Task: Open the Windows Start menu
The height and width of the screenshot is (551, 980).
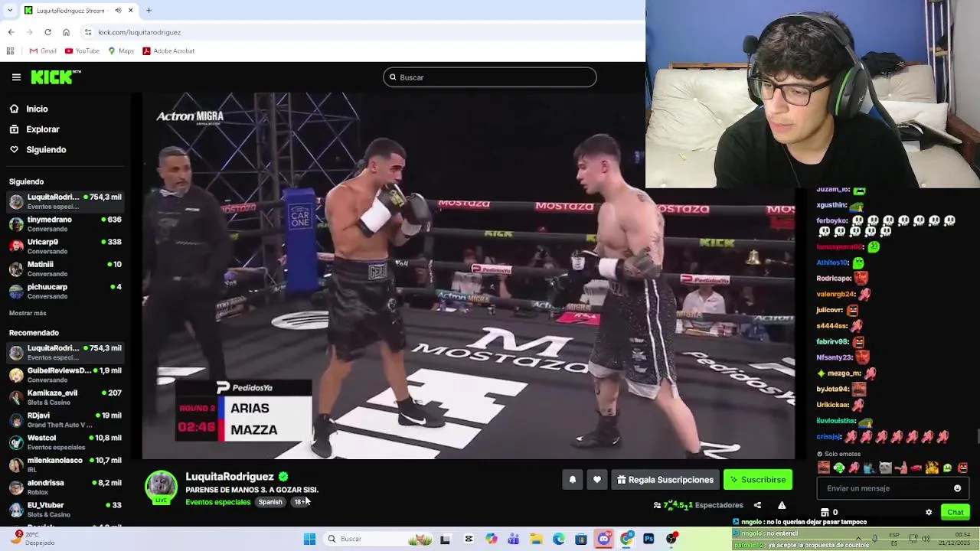Action: tap(309, 539)
